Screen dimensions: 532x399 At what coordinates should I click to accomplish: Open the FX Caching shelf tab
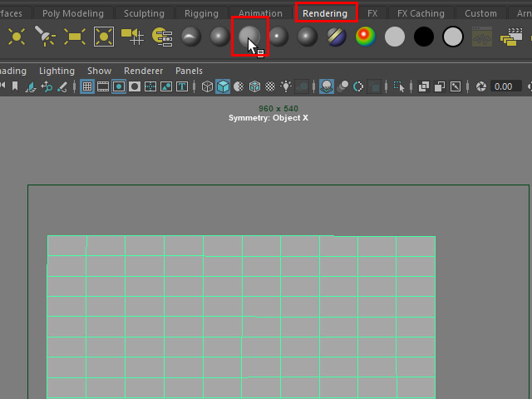point(421,13)
